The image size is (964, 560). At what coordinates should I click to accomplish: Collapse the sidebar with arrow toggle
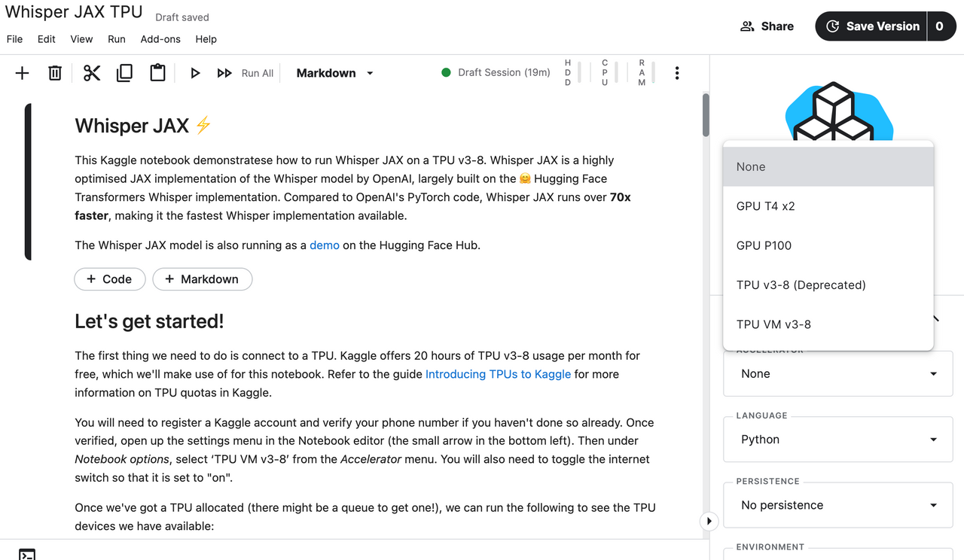[x=709, y=521]
